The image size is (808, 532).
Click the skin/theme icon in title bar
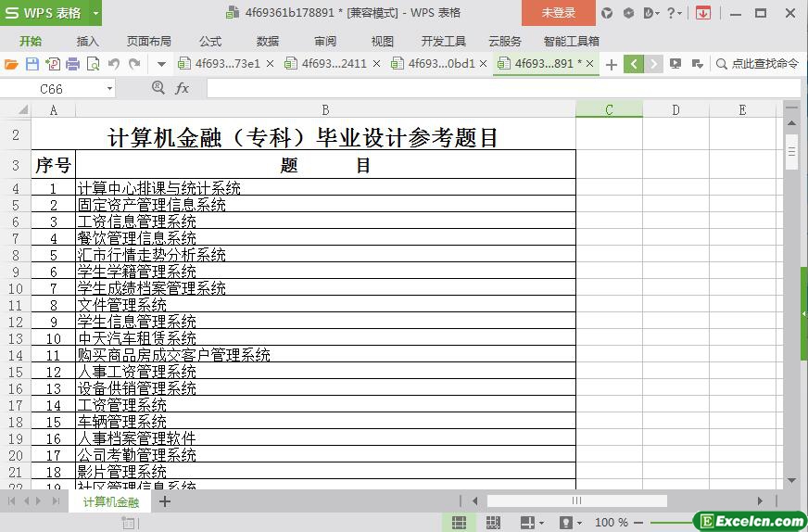click(x=607, y=13)
